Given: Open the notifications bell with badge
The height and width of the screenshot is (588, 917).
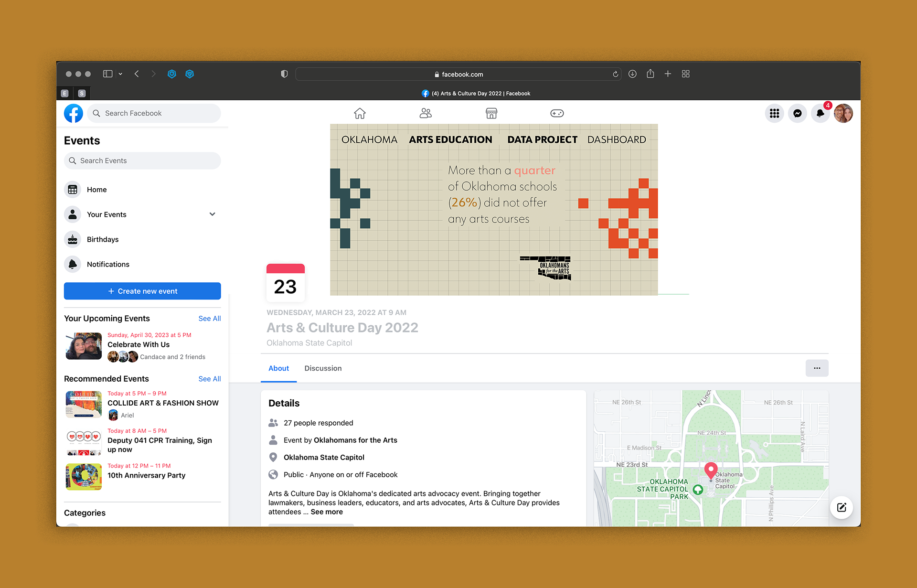Looking at the screenshot, I should (x=820, y=113).
